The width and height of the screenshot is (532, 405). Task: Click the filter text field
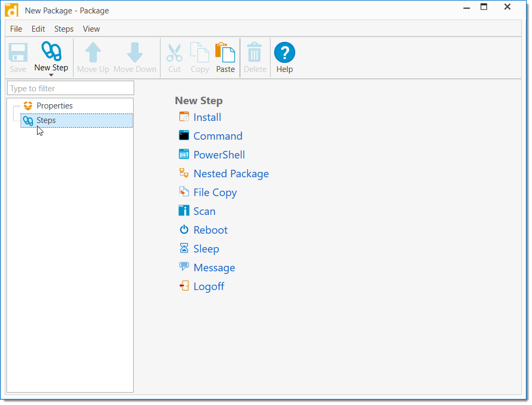(x=70, y=88)
